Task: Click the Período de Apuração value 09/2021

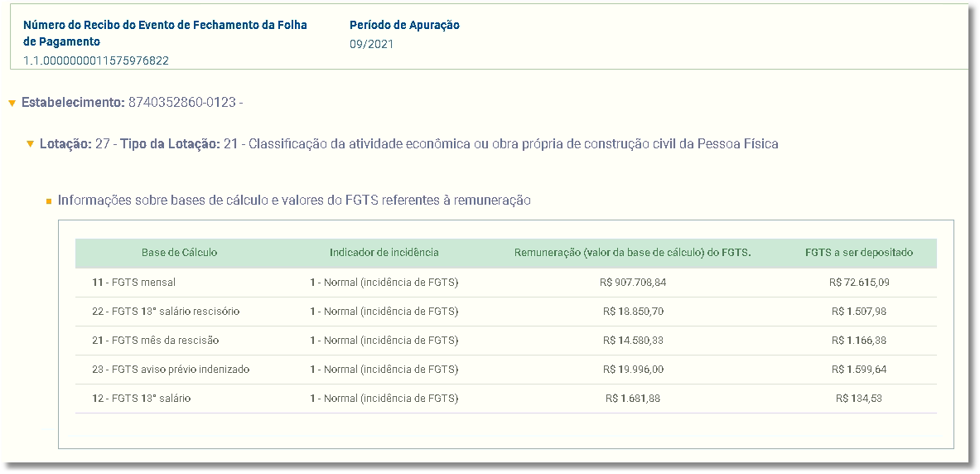Action: pyautogui.click(x=371, y=45)
